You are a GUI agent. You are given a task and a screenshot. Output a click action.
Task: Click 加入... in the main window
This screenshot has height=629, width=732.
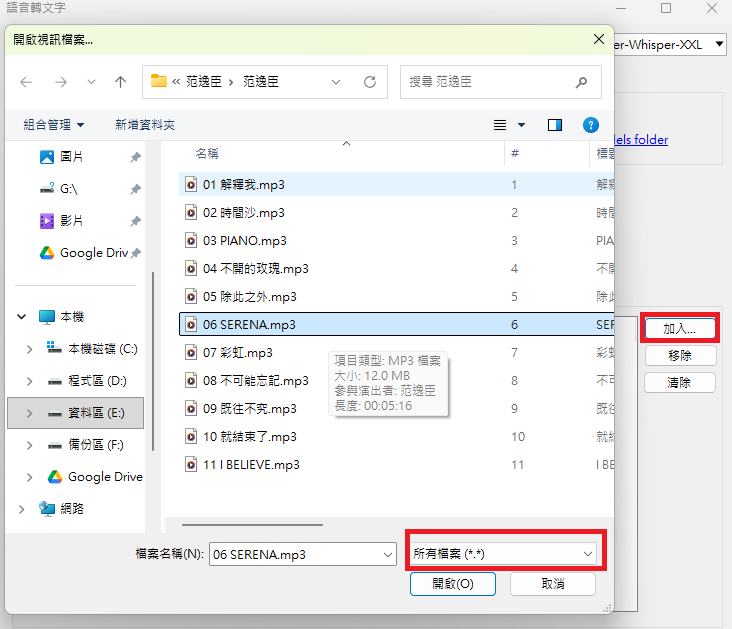point(680,328)
